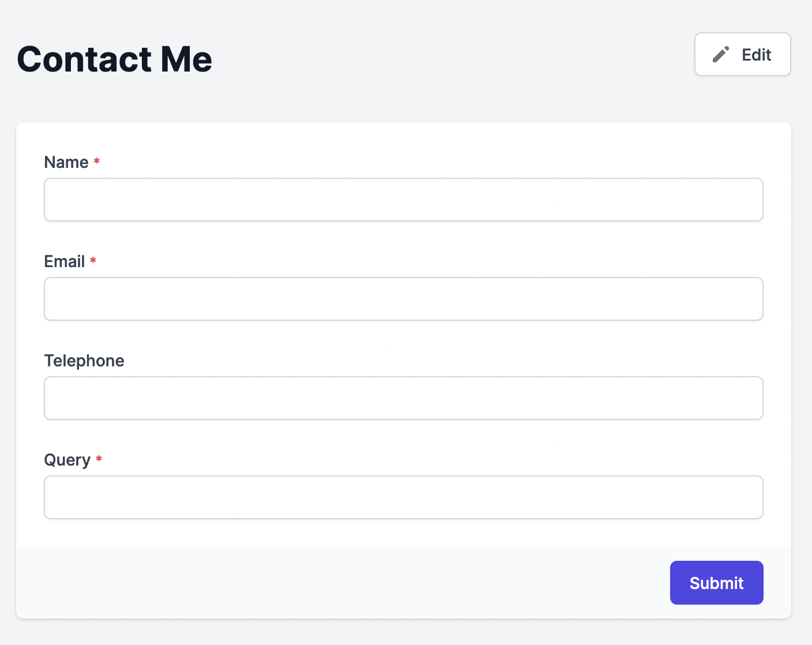
Task: Click the word Me in the heading
Action: (187, 59)
